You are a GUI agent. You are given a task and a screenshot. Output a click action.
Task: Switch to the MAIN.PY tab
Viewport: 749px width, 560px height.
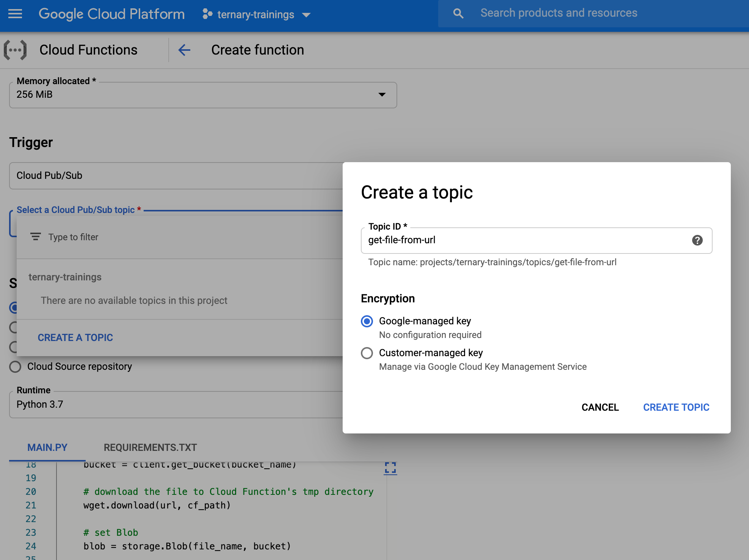[47, 447]
